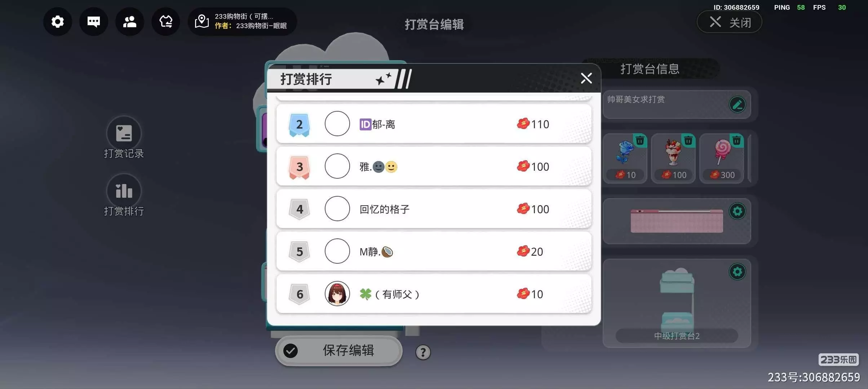
Task: Open the 233购物街 map location info
Action: coord(242,21)
